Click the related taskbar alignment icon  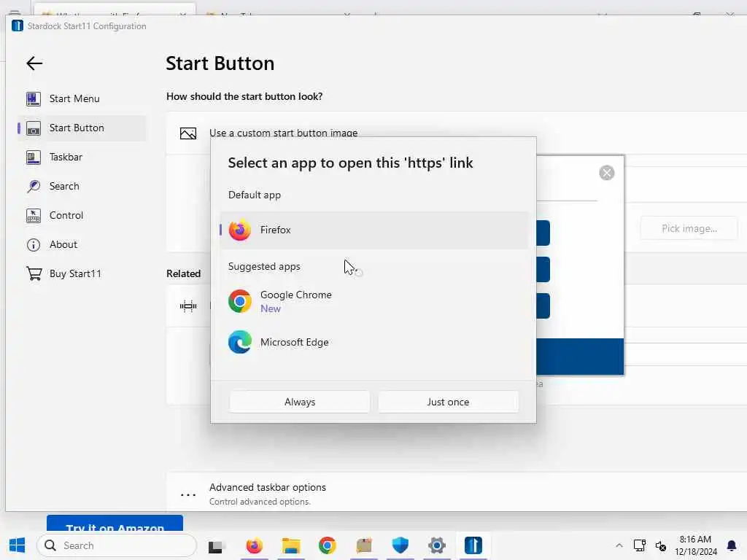coord(188,306)
